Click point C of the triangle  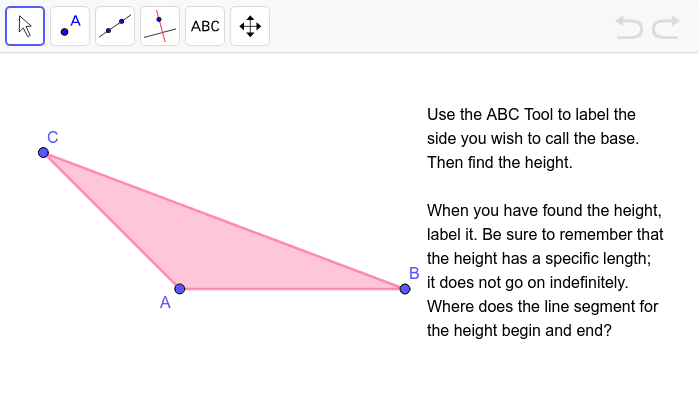point(43,153)
